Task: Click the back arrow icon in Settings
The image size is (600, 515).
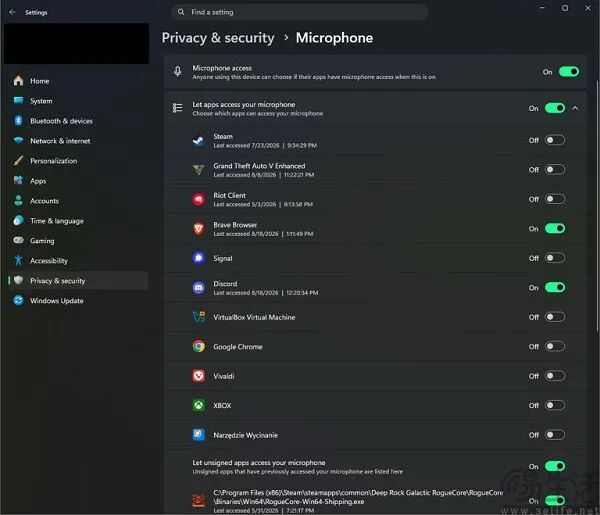Action: point(13,12)
